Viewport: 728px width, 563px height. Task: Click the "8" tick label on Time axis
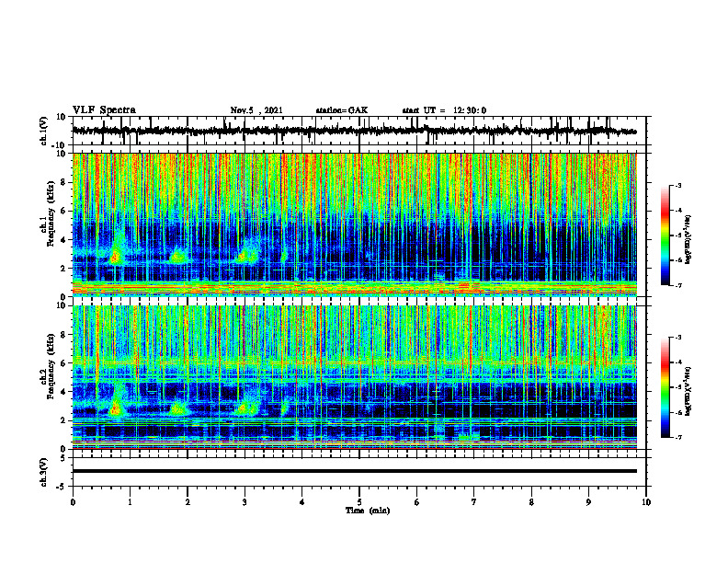click(531, 502)
